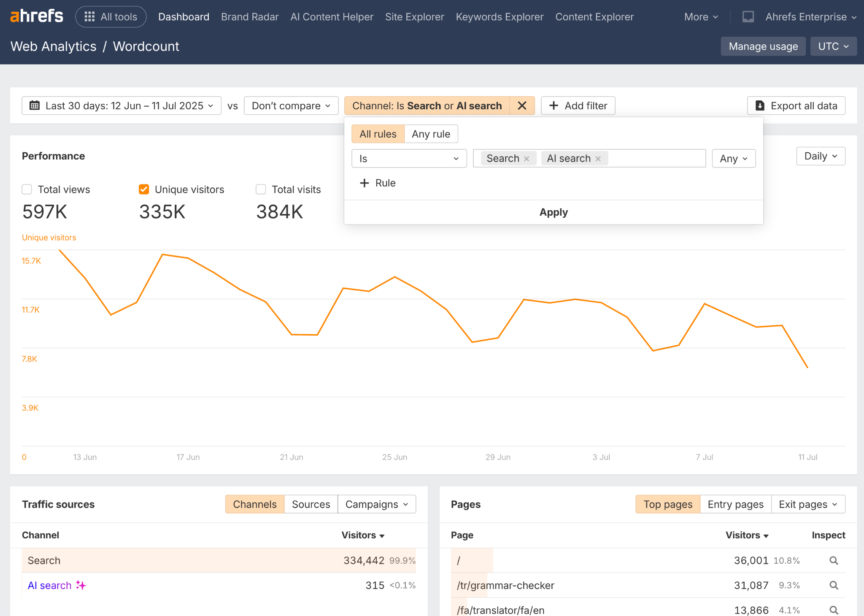Click the Apply button in the filter panel

[553, 212]
